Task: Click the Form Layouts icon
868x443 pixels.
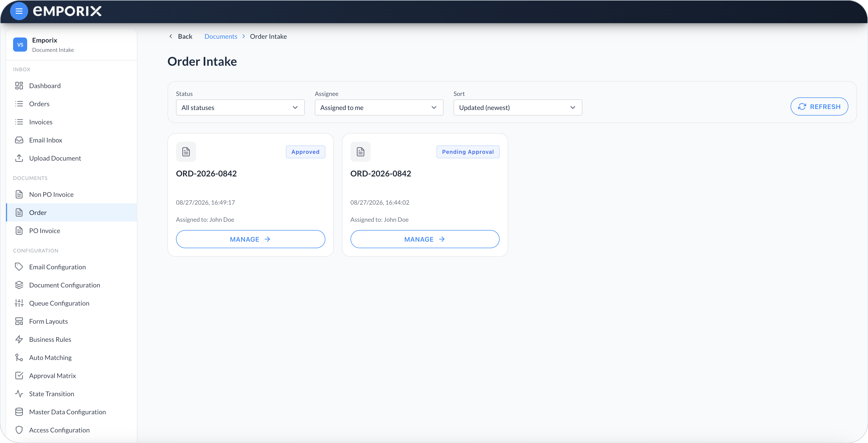Action: pyautogui.click(x=19, y=321)
